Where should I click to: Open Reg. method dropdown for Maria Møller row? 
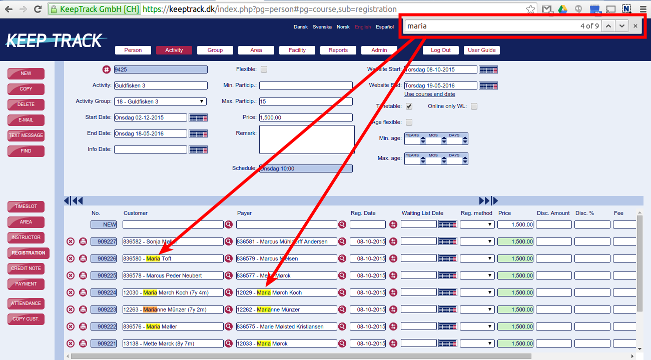click(477, 326)
